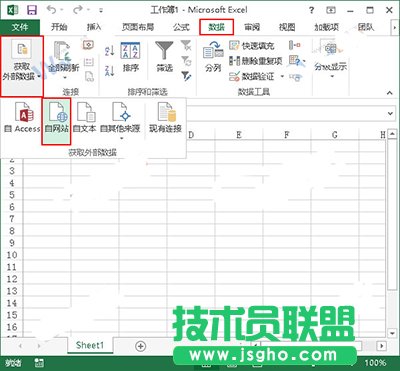Viewport: 400px width, 371px height.
Task: Open the What-If Analysis dropdown icon
Action: point(297,61)
